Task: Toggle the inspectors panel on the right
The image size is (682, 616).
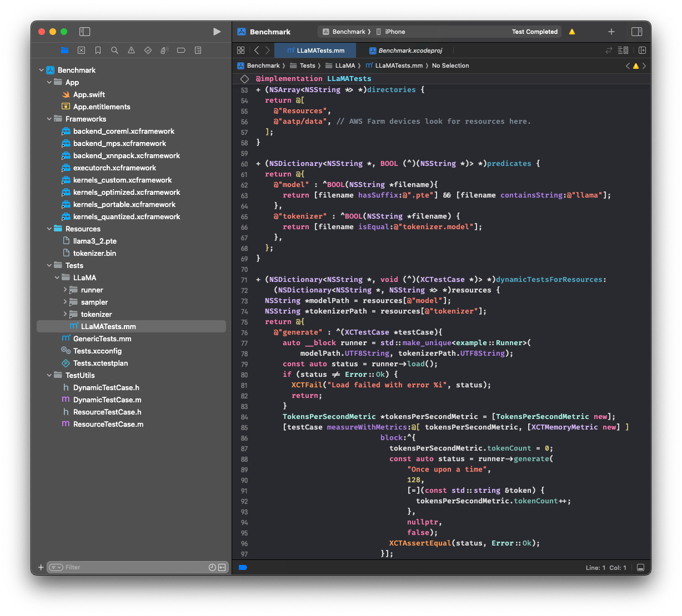Action: click(x=636, y=32)
